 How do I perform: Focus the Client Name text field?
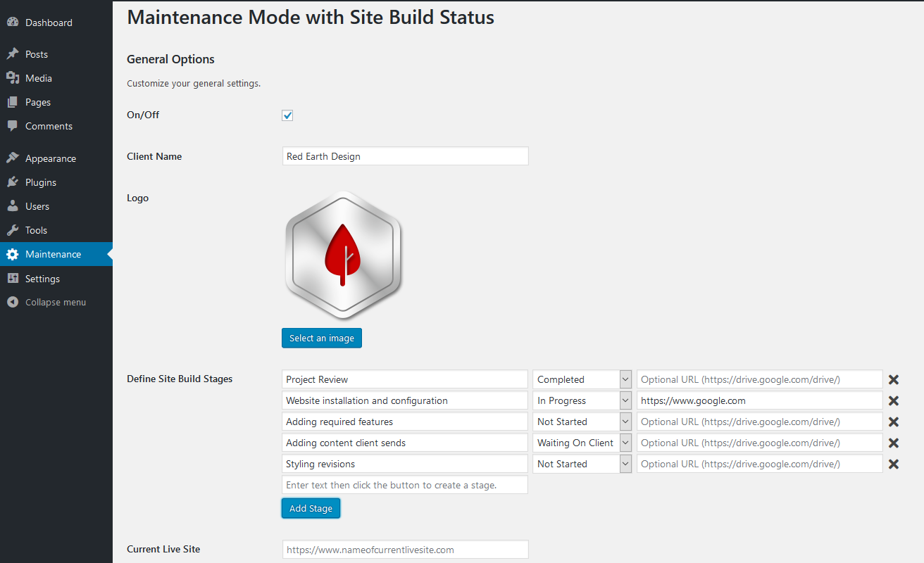[405, 156]
